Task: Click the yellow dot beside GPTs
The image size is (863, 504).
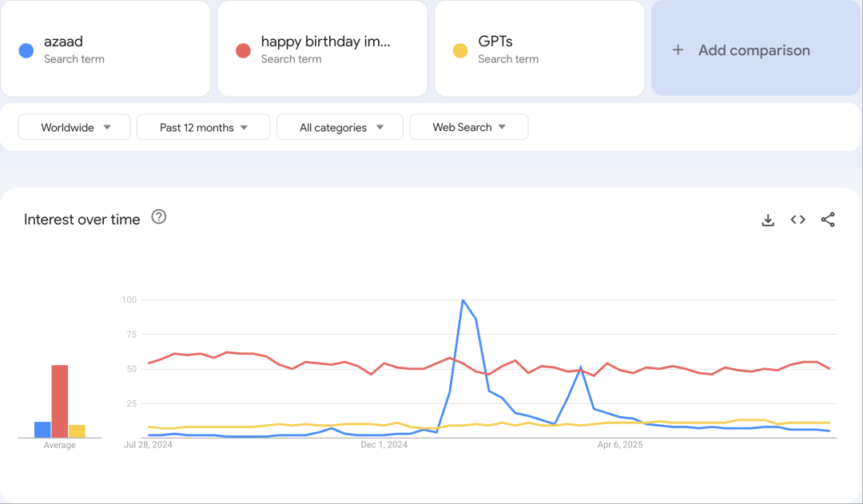Action: click(460, 51)
